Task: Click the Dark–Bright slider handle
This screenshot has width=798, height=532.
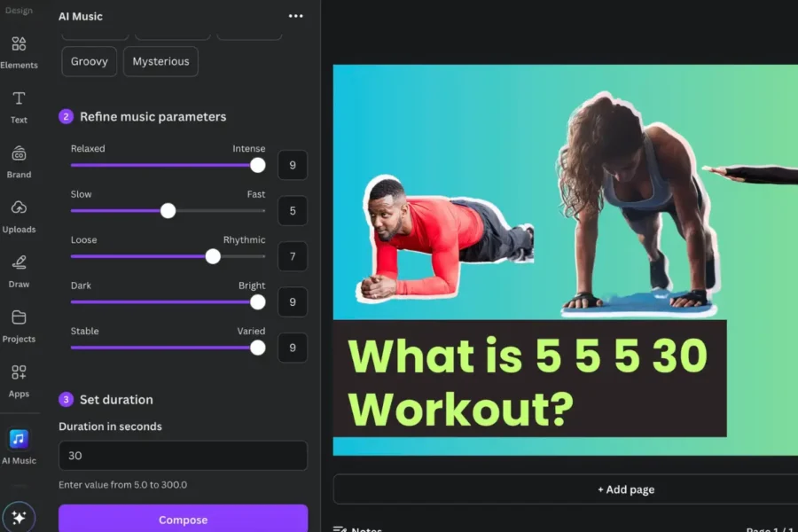Action: (257, 301)
